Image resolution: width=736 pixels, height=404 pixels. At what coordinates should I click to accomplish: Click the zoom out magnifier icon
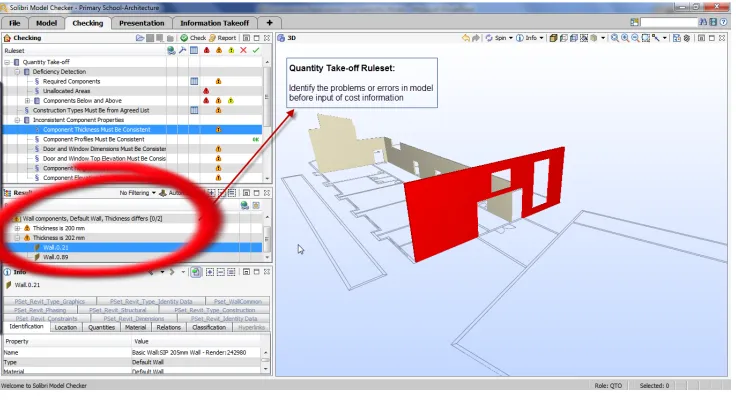(x=635, y=38)
